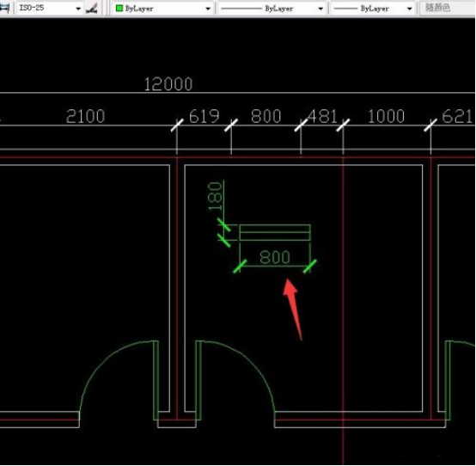Screen dimensions: 476x466
Task: Select the left door swing arc
Action: tap(115, 375)
